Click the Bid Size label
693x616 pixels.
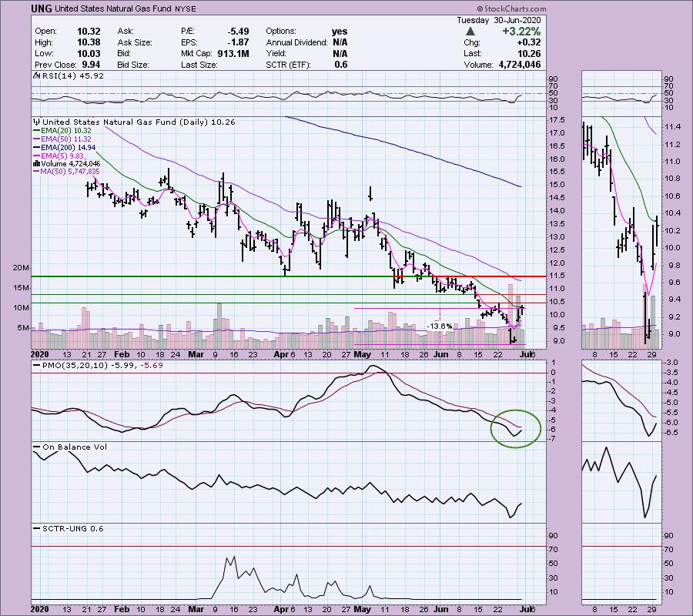point(133,65)
